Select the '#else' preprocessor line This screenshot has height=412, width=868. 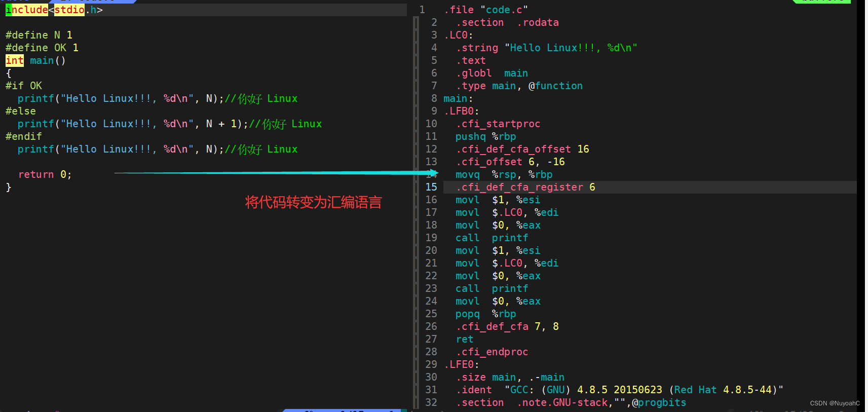21,111
